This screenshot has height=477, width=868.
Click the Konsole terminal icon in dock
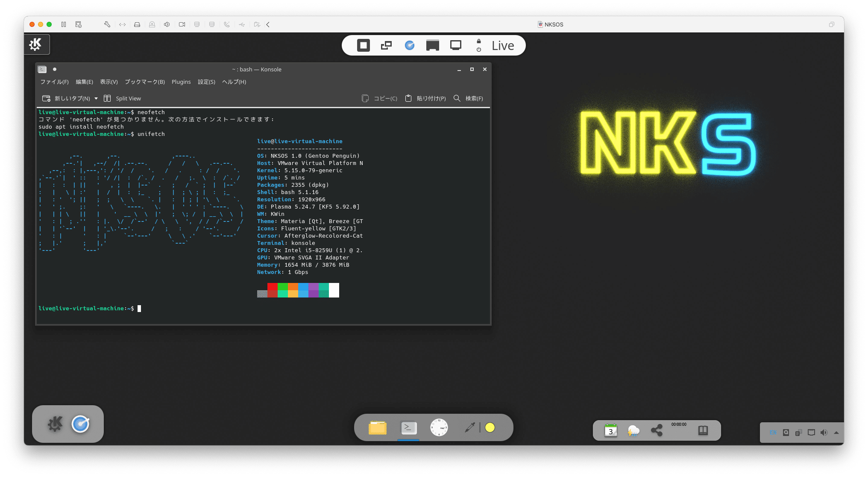[409, 427]
